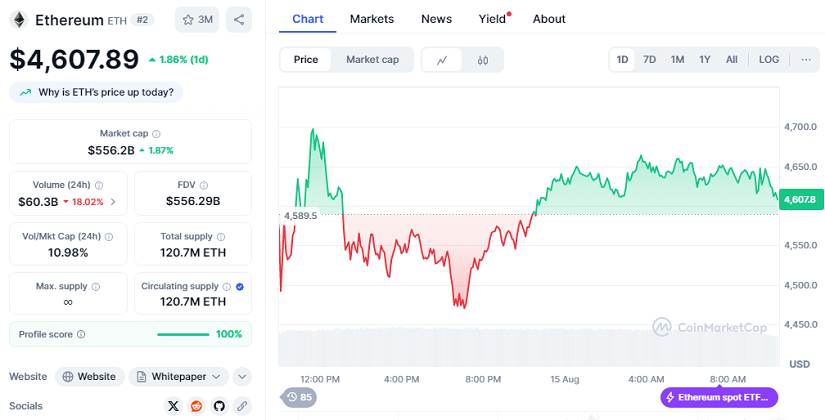Image resolution: width=825 pixels, height=420 pixels.
Task: Click the chain link social icon
Action: (x=242, y=406)
